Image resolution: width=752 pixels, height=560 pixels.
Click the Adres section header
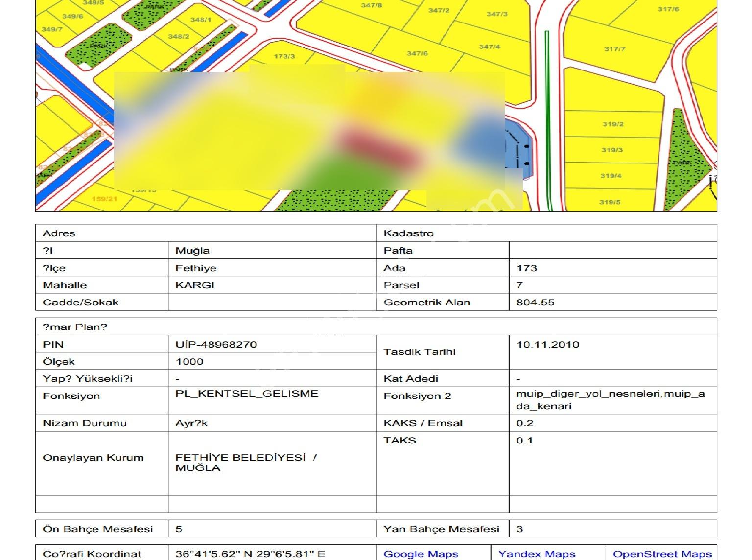pos(59,233)
